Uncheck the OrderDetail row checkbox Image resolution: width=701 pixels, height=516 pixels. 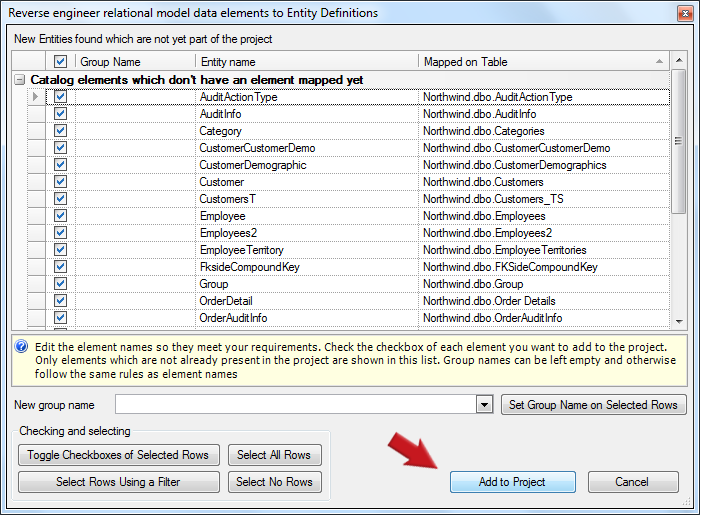pyautogui.click(x=60, y=300)
